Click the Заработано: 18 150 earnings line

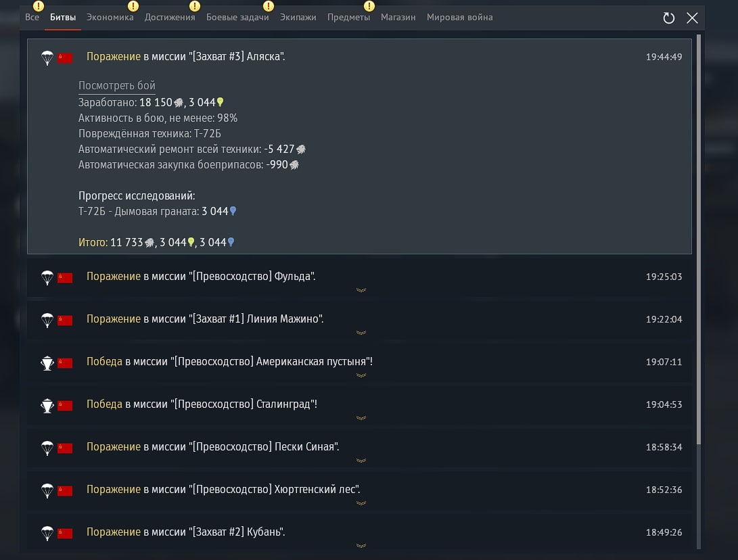click(x=151, y=102)
